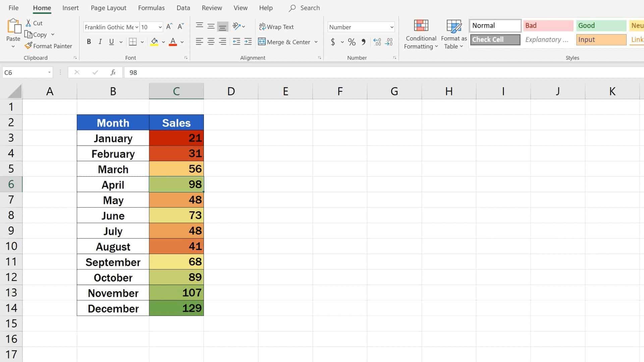Image resolution: width=644 pixels, height=362 pixels.
Task: Apply the Check Cell style
Action: 495,40
